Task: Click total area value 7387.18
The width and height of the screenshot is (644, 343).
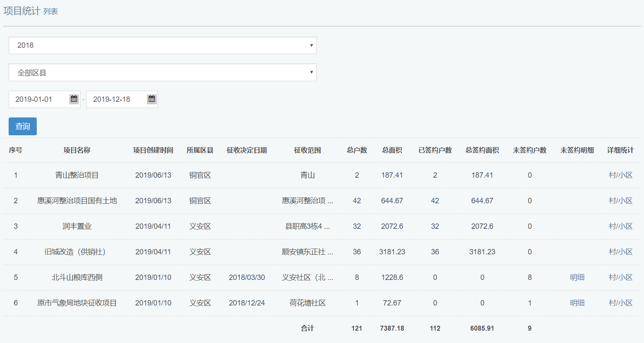Action: point(392,328)
